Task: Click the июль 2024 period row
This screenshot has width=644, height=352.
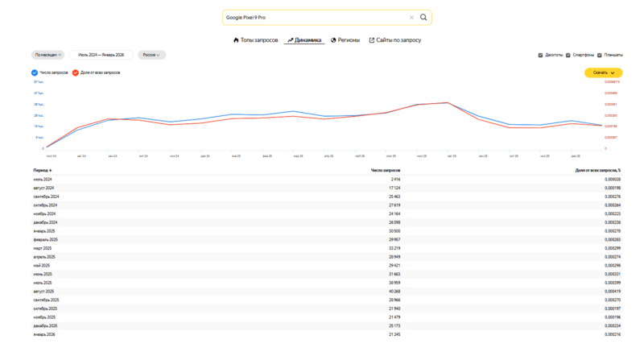Action: pyautogui.click(x=327, y=180)
